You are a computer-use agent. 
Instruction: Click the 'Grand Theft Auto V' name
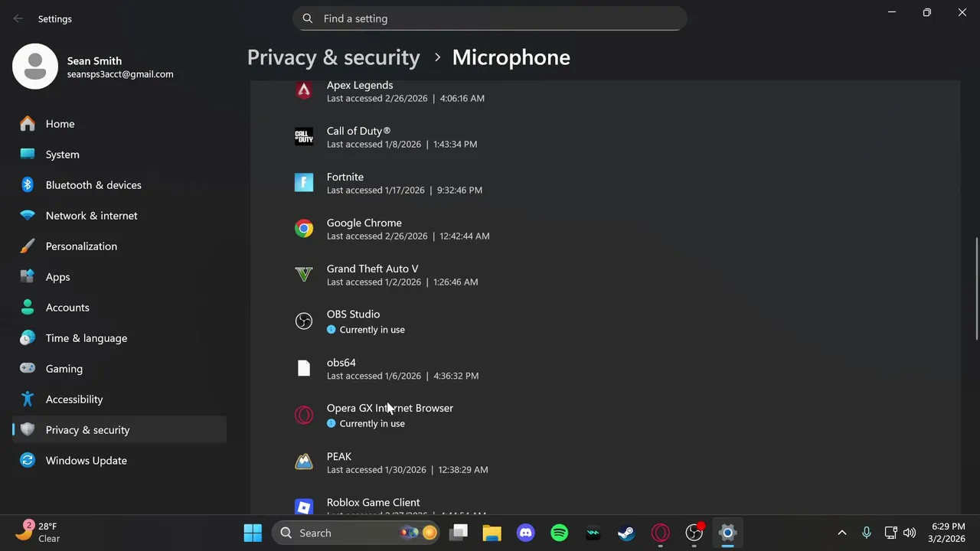tap(373, 269)
